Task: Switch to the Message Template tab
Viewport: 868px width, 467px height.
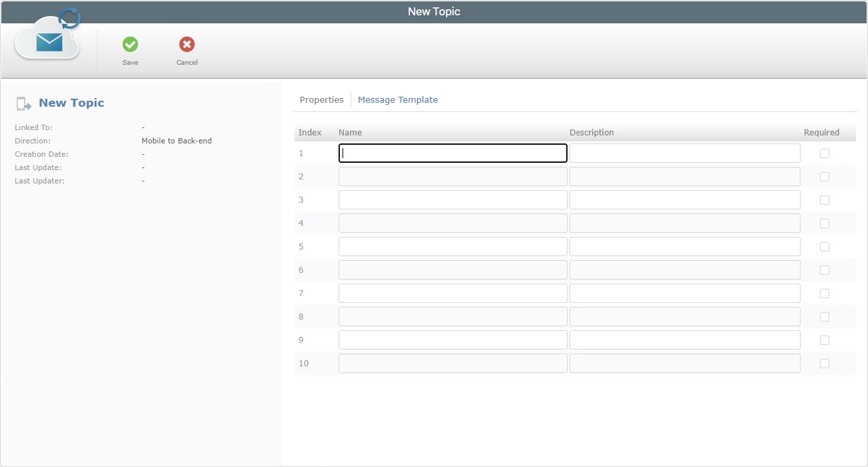Action: click(398, 99)
